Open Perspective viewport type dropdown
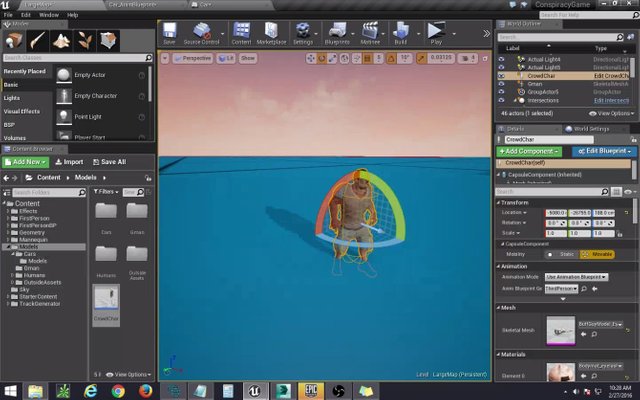 (x=192, y=58)
